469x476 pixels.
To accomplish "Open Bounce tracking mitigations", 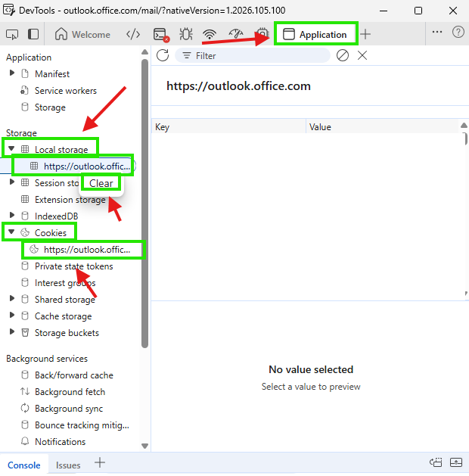I will click(x=82, y=425).
